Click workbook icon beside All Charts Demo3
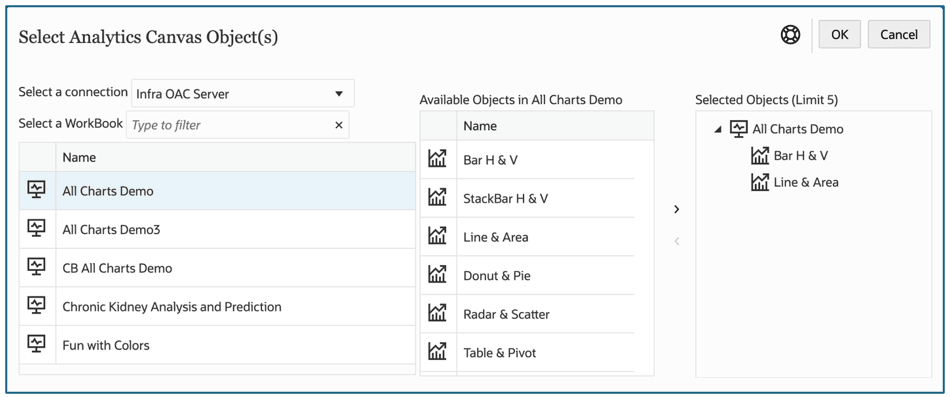950x397 pixels. coord(37,229)
